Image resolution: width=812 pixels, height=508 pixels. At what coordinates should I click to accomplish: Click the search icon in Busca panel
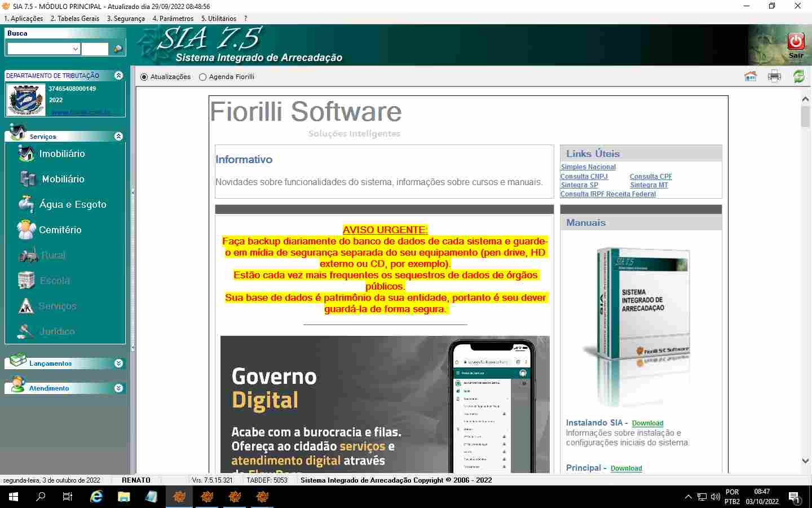pyautogui.click(x=118, y=49)
